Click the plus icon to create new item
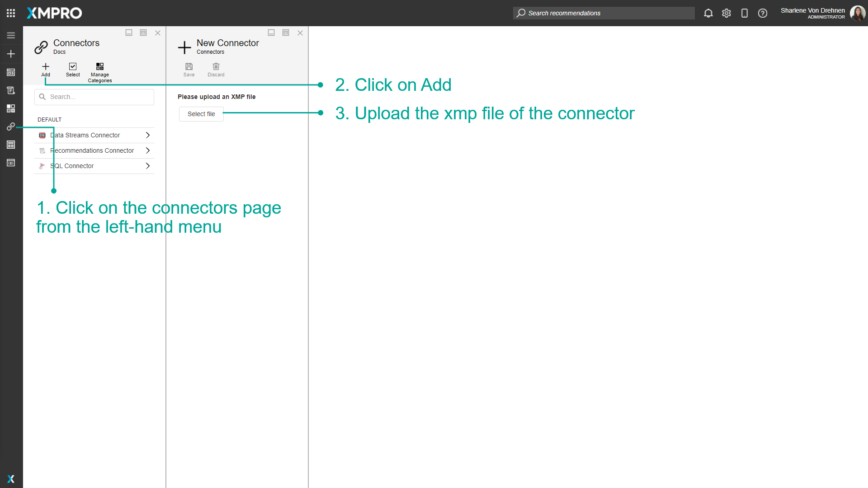Image resolution: width=868 pixels, height=488 pixels. (x=11, y=53)
